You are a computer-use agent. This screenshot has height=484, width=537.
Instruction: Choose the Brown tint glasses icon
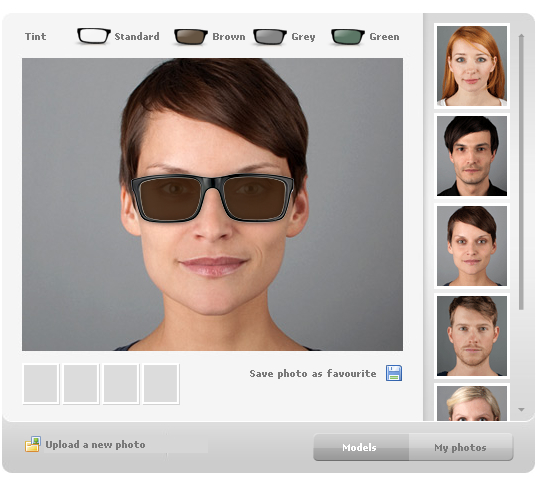(191, 37)
